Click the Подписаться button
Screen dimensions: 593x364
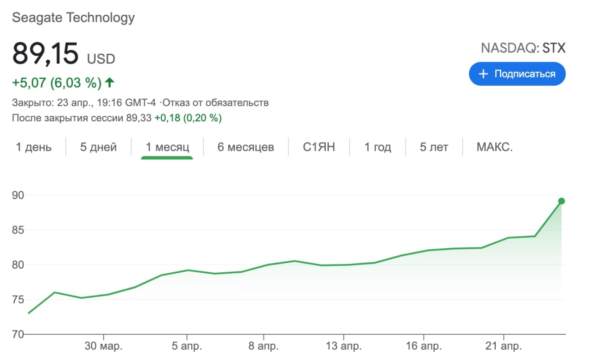(x=517, y=74)
